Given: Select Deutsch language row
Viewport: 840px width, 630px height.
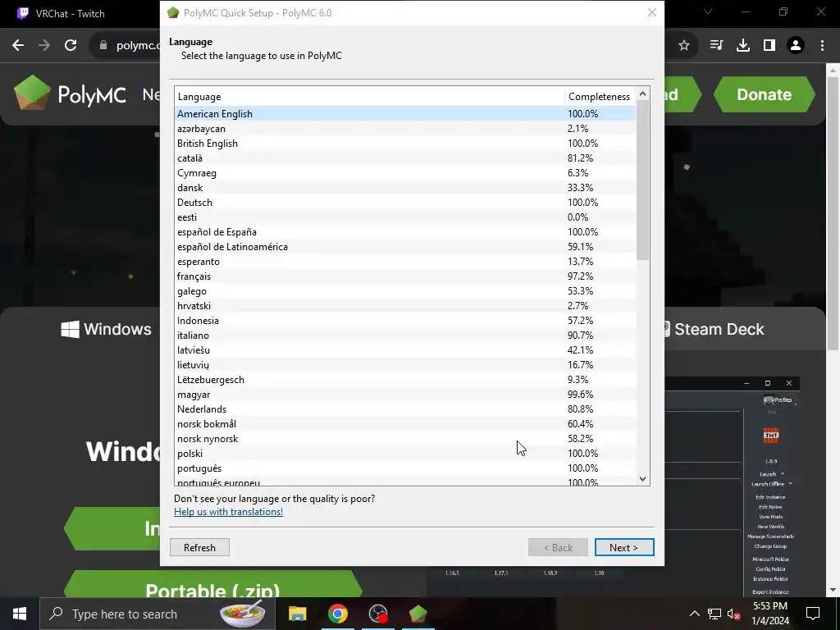Looking at the screenshot, I should (x=405, y=203).
